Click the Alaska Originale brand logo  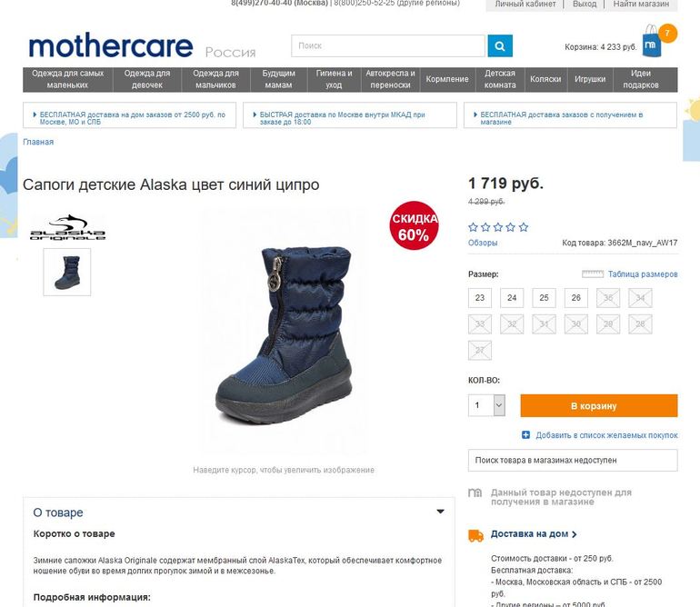[68, 227]
